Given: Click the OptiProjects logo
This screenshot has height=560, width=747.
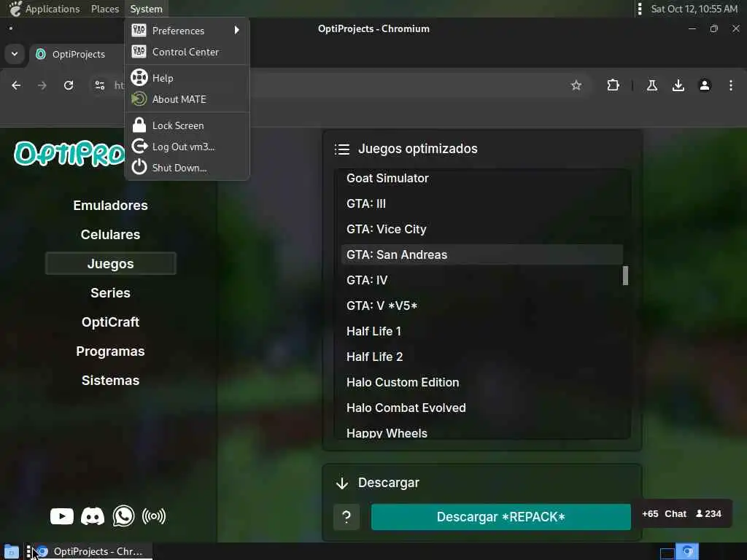Looking at the screenshot, I should [69, 153].
